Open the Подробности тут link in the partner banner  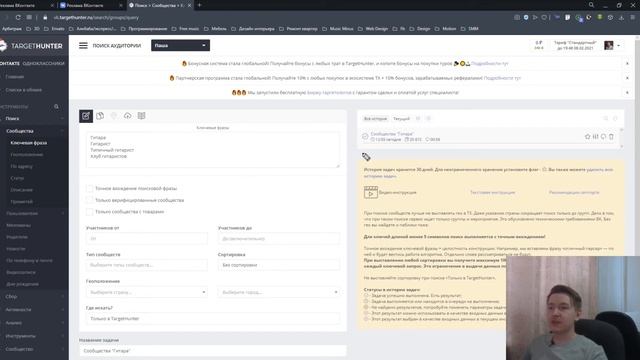(x=502, y=78)
